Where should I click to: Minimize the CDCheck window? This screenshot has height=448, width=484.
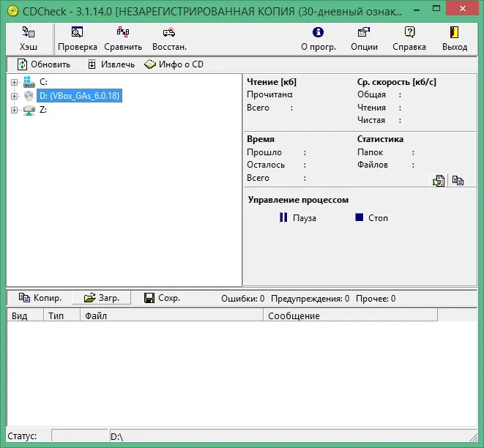coord(417,10)
